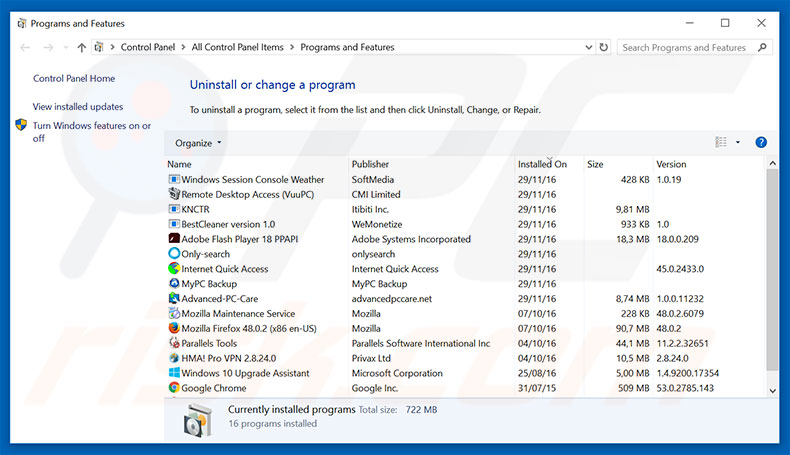Expand chevron after All Control Panel Items
Viewport: 790px width, 455px height.
(292, 47)
